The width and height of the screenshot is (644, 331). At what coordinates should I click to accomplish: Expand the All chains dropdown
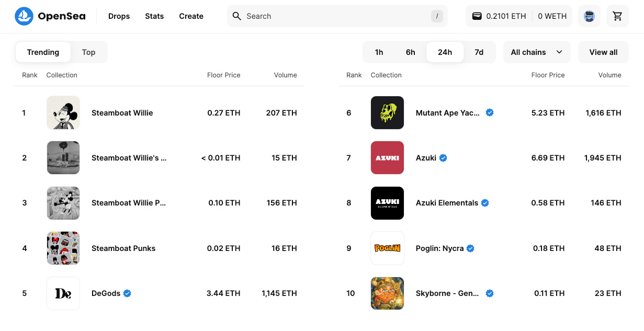coord(537,52)
